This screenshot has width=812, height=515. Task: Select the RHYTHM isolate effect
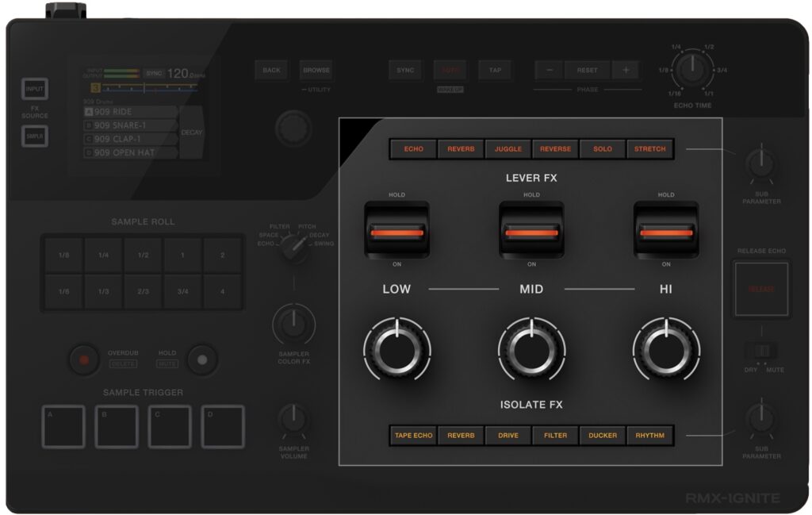coord(650,435)
